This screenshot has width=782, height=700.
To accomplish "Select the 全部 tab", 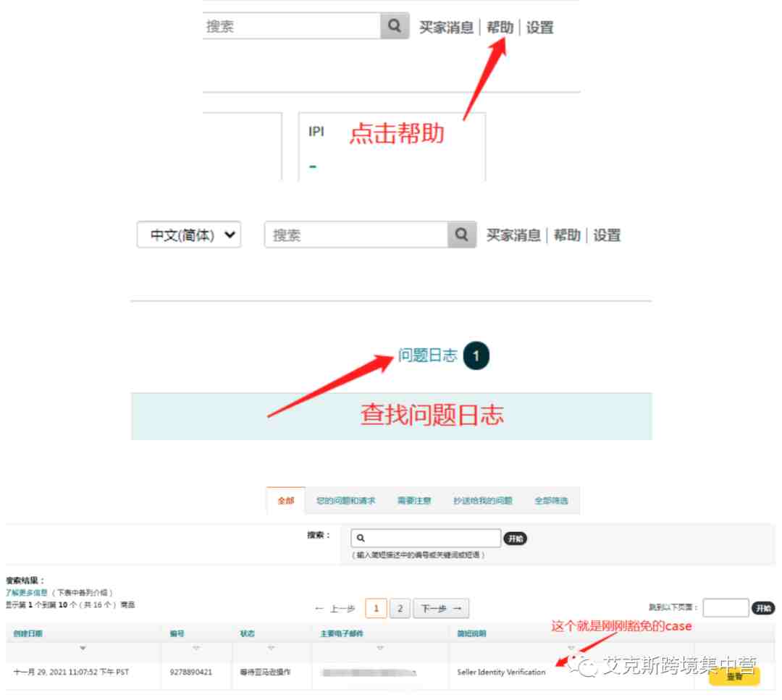I will click(286, 501).
